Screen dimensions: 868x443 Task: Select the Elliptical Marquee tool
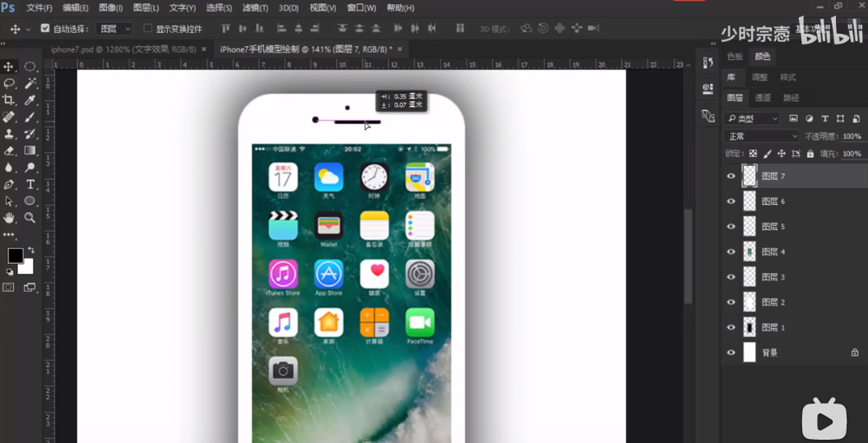(x=30, y=67)
